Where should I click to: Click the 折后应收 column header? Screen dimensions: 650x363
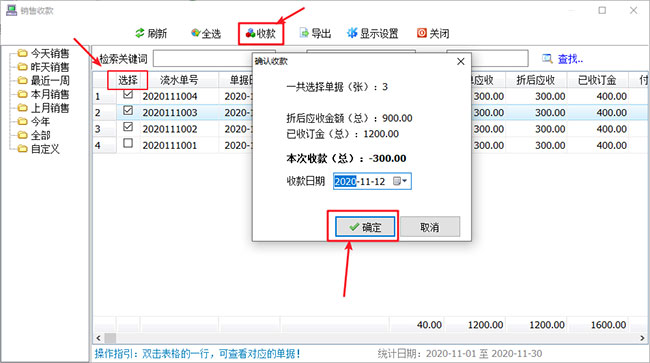[536, 80]
